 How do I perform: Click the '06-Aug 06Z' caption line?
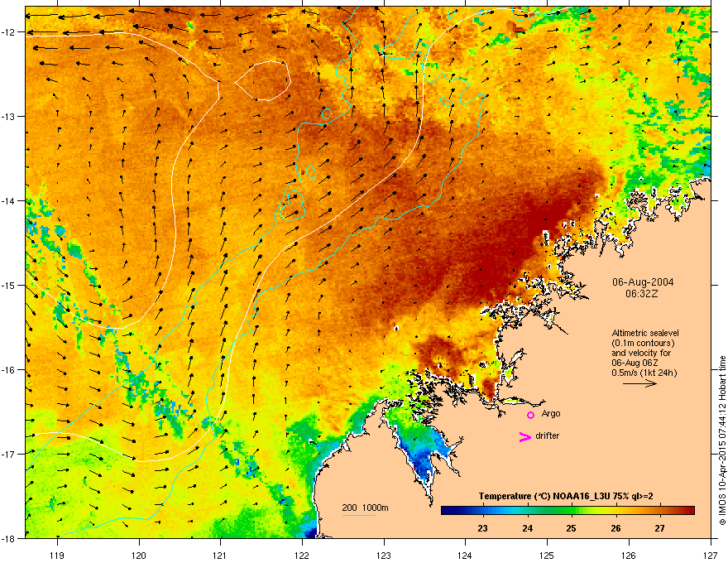click(x=635, y=363)
